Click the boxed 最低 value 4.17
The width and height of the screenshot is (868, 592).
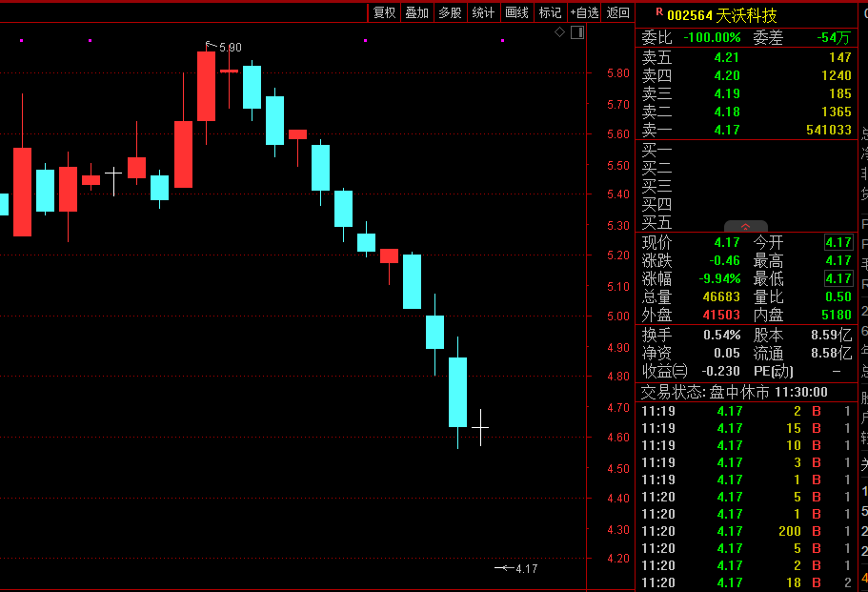coord(838,278)
